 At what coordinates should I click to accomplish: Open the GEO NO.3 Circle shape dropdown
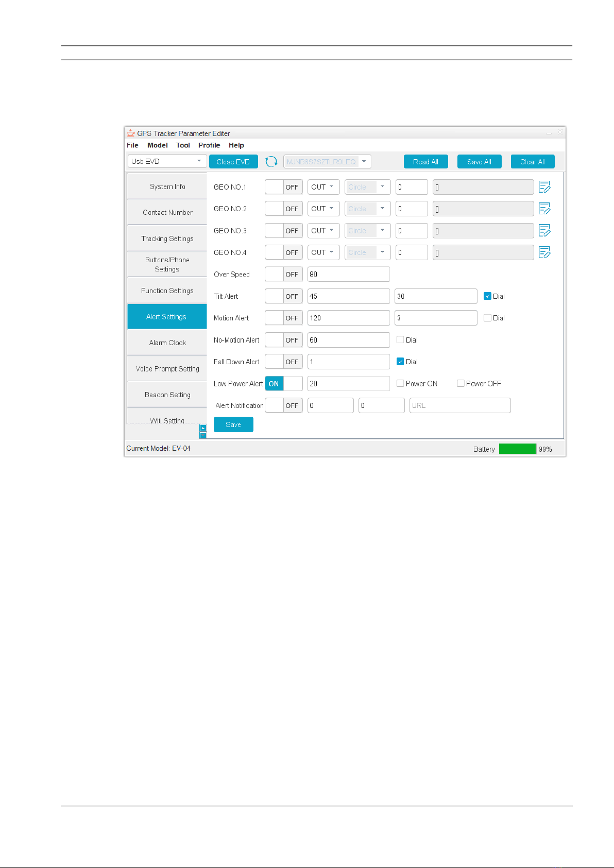pos(368,231)
